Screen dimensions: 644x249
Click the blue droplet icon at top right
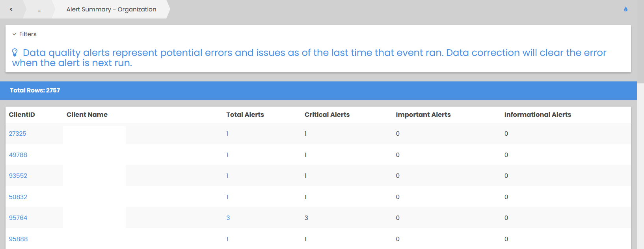point(625,9)
